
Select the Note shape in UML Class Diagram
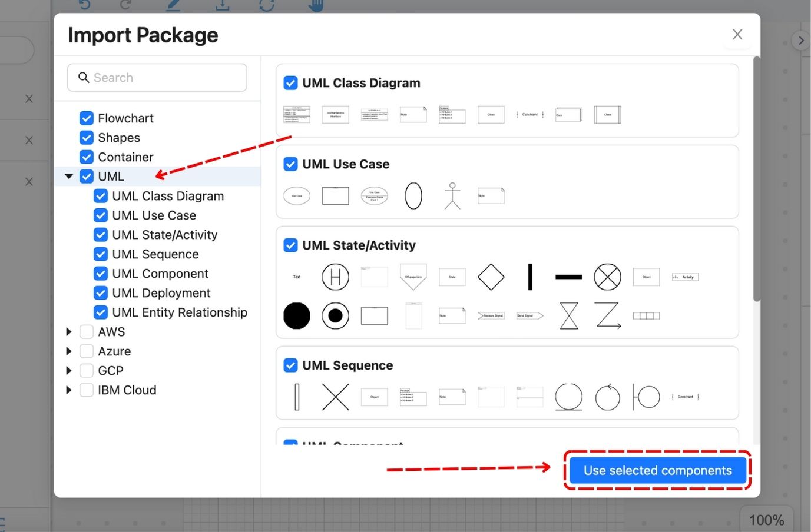[413, 114]
